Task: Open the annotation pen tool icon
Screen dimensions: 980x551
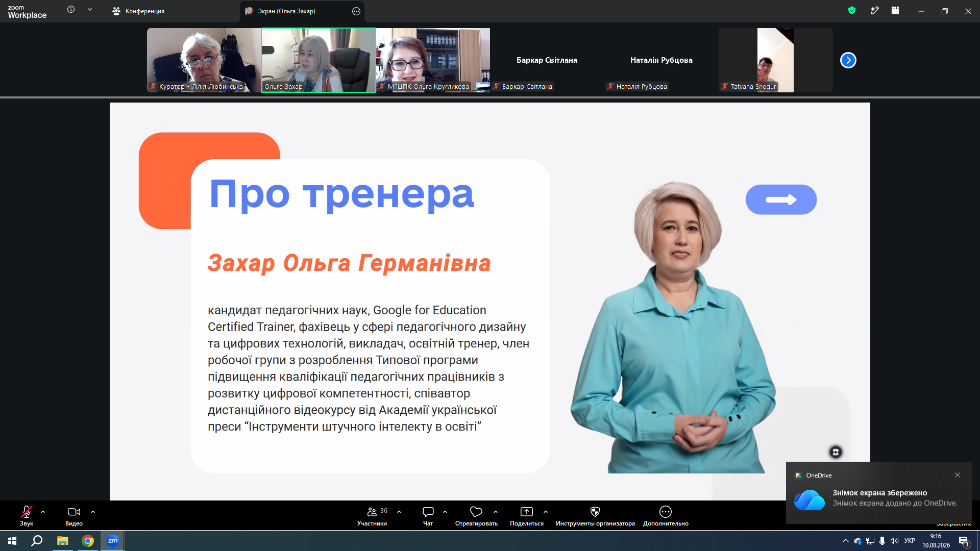Action: (x=875, y=10)
